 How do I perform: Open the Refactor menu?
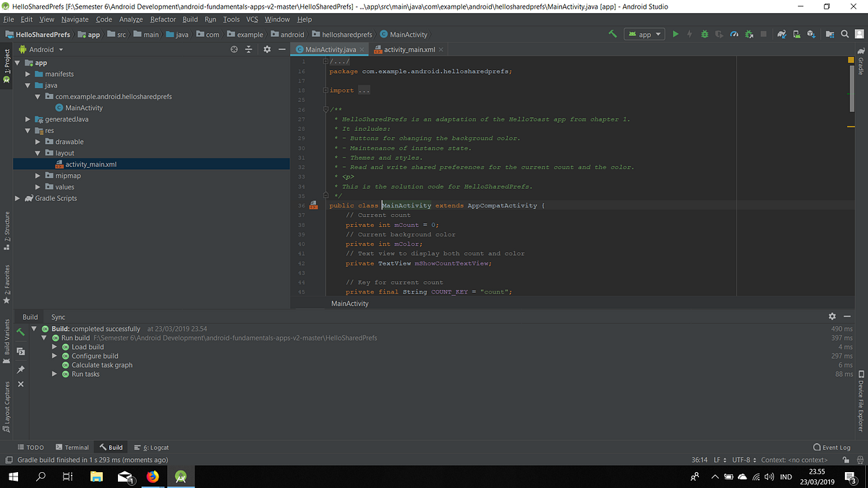coord(163,20)
